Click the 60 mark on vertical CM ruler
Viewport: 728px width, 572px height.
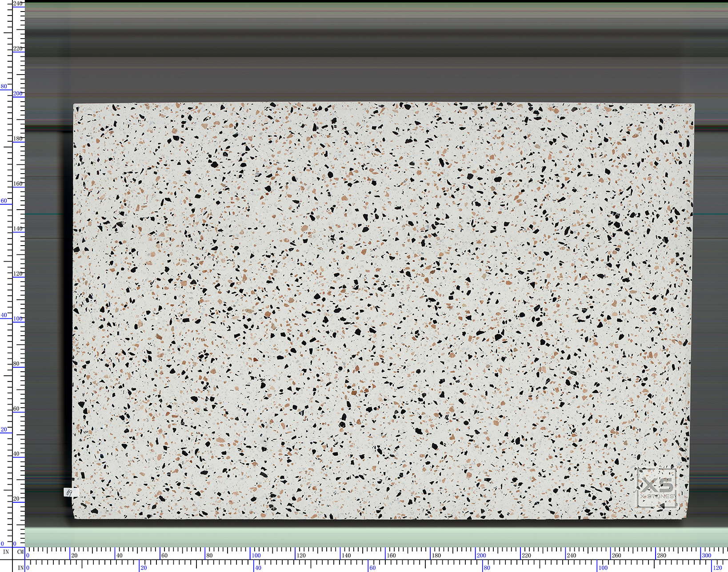coord(16,409)
